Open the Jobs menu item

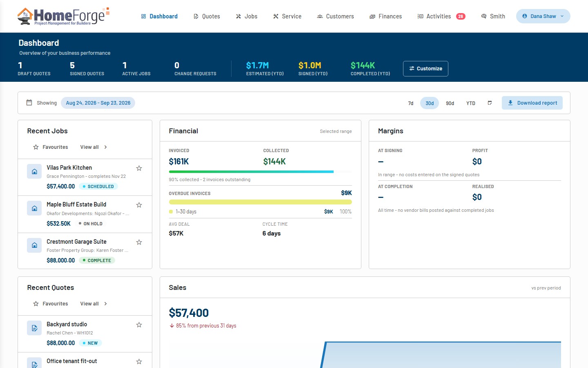pos(247,16)
